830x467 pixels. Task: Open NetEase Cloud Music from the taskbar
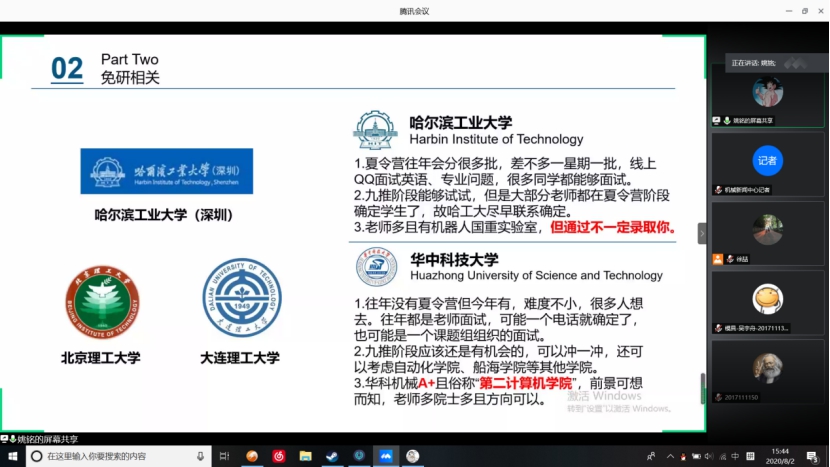click(278, 456)
